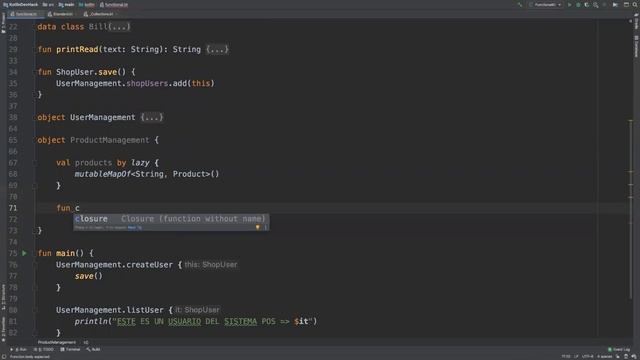Click the src breadcrumb
The image size is (640, 360).
48,5
